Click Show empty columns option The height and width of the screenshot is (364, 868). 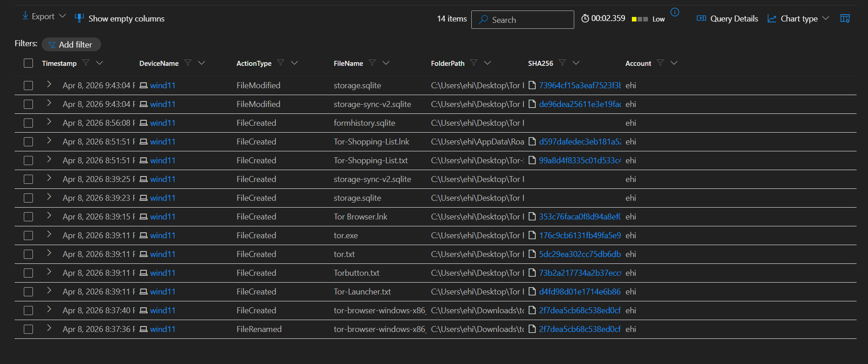coord(119,19)
